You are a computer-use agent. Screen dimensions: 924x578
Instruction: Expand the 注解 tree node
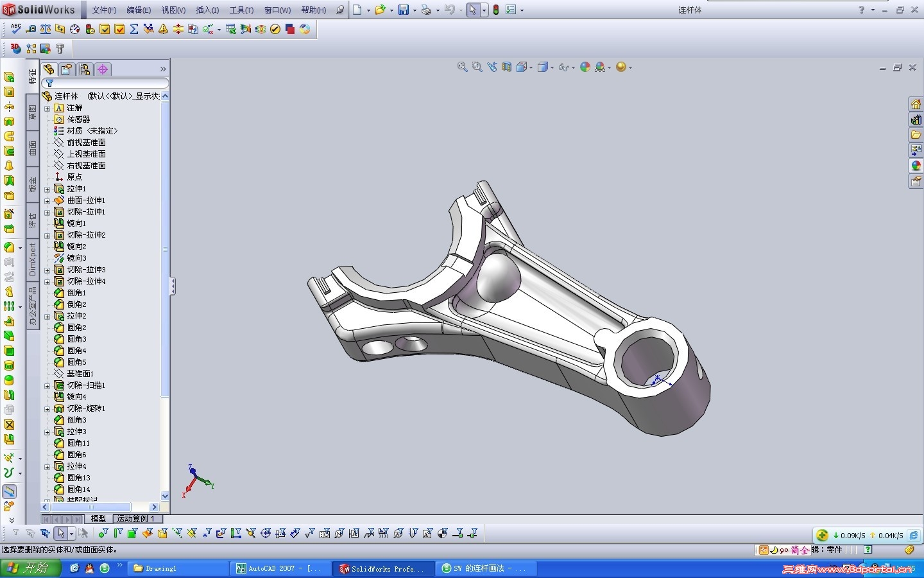pos(47,109)
